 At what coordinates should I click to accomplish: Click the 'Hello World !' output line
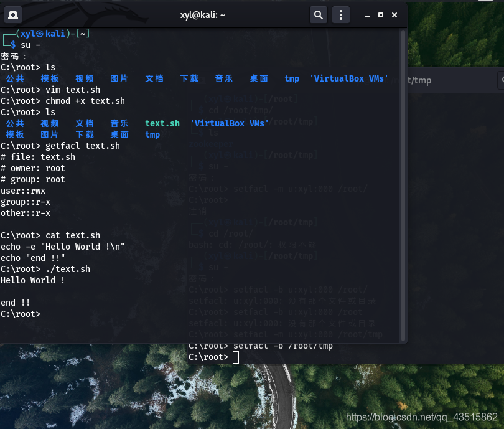pyautogui.click(x=33, y=280)
